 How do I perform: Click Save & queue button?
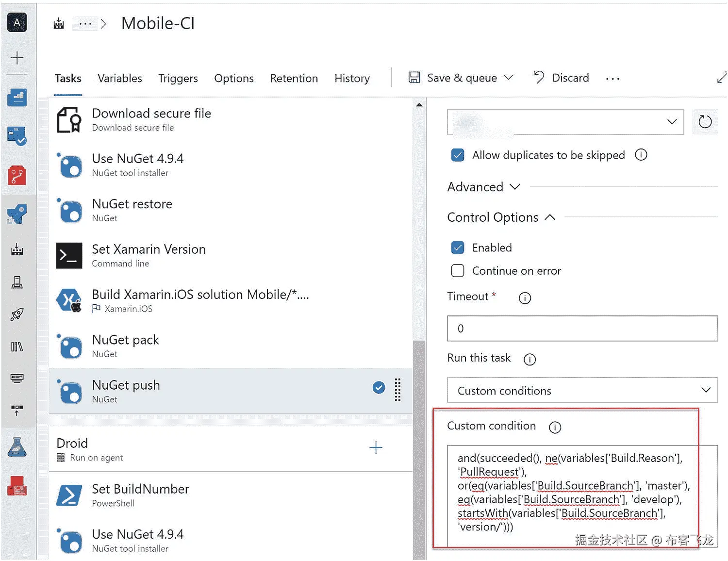point(453,78)
